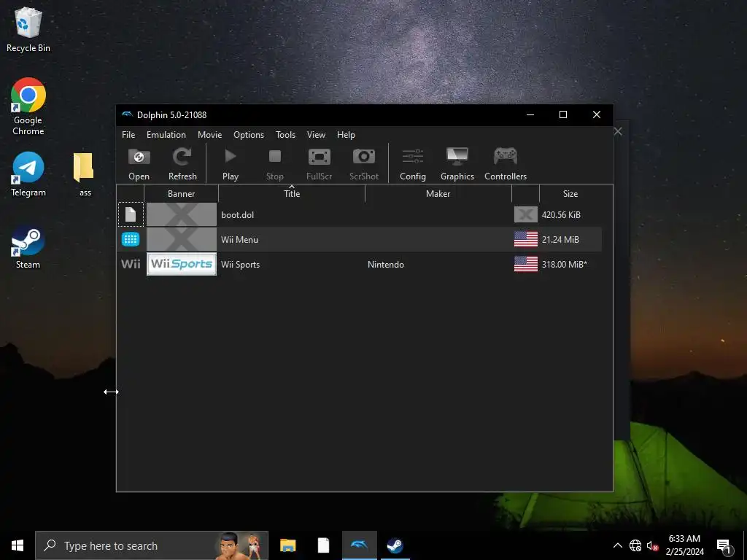Open the Tools menu
The height and width of the screenshot is (560, 747).
click(285, 135)
